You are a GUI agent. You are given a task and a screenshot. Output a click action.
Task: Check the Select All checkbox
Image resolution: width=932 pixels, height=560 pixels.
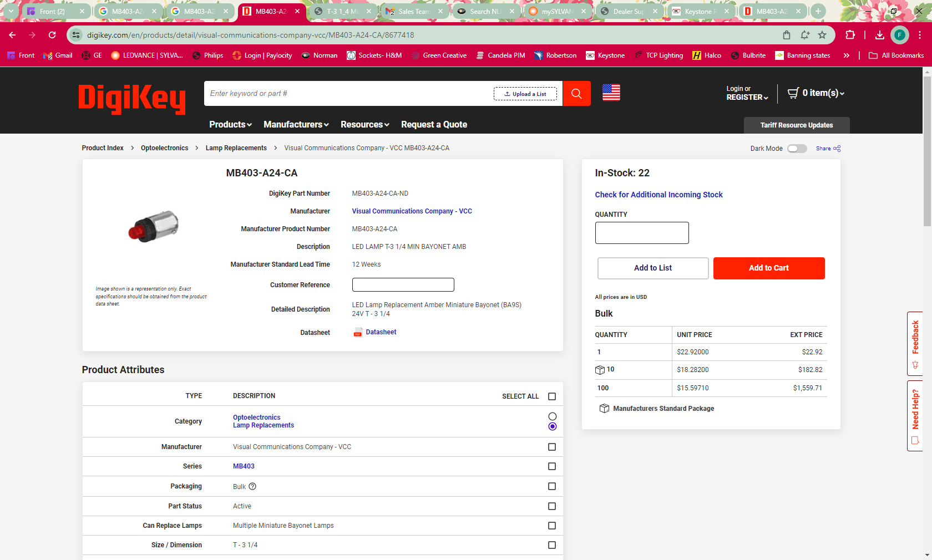[551, 396]
